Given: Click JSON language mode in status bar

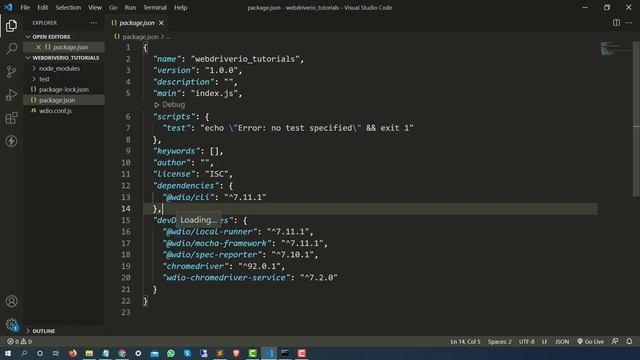Looking at the screenshot, I should (562, 341).
